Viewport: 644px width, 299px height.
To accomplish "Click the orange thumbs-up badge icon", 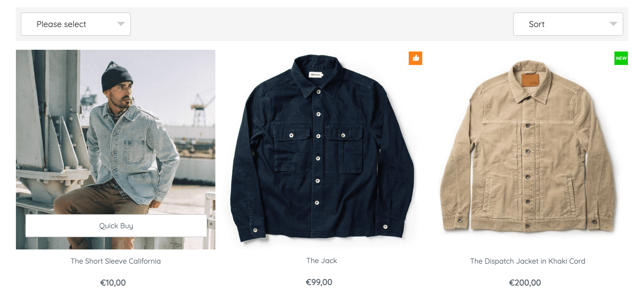I will coord(415,58).
